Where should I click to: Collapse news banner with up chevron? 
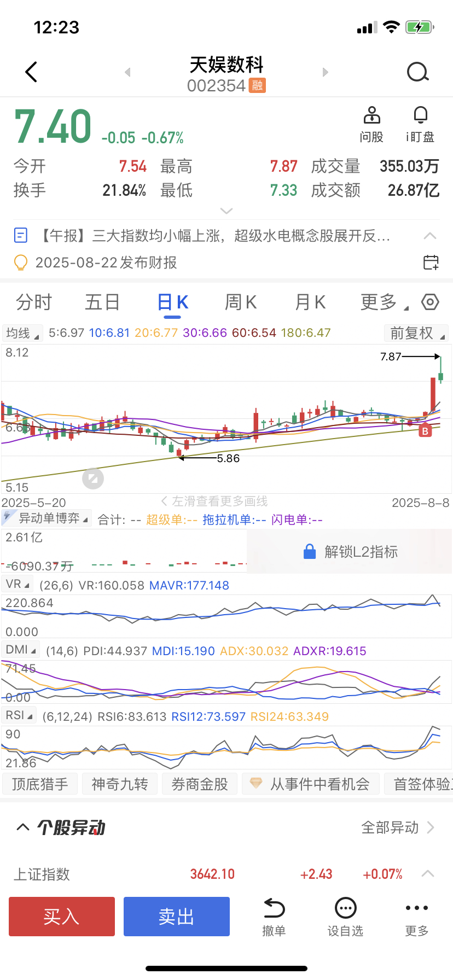pyautogui.click(x=430, y=236)
